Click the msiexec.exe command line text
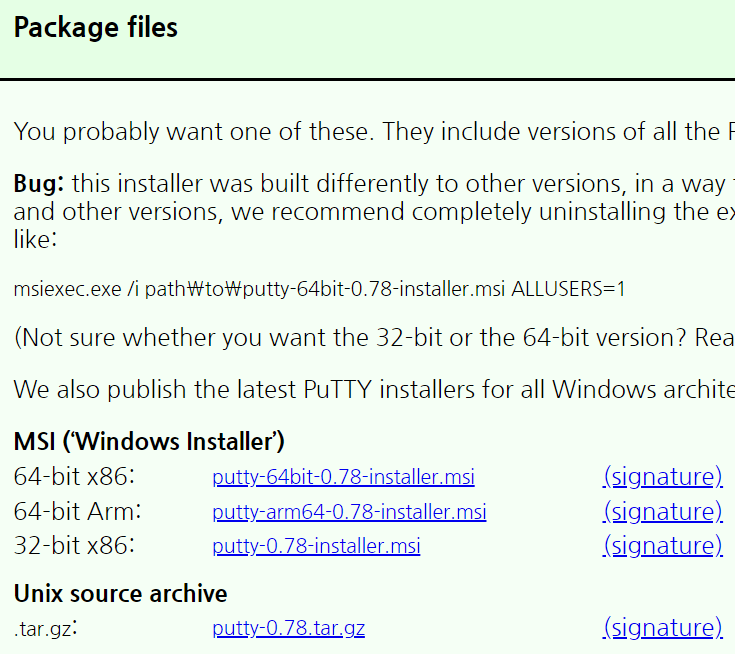The height and width of the screenshot is (654, 735). (319, 290)
